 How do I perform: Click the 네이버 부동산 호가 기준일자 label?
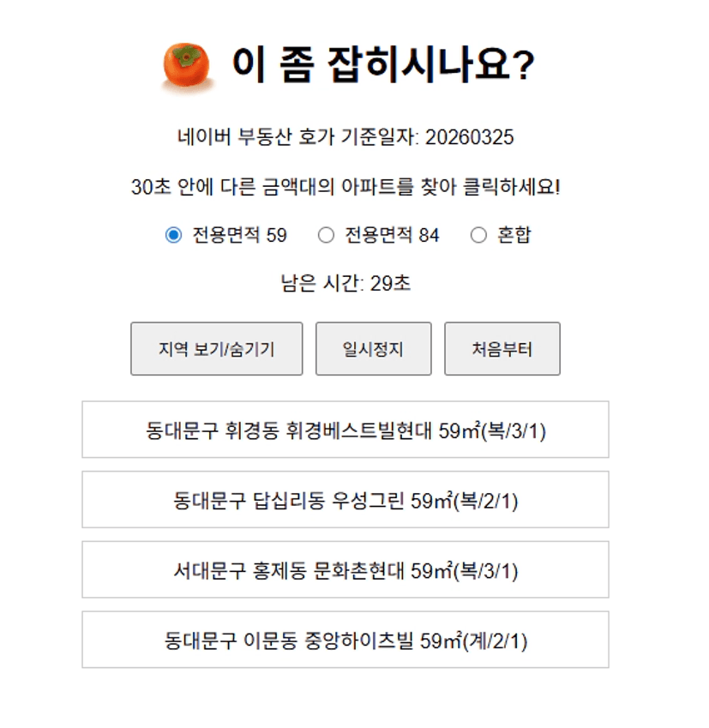coord(298,137)
